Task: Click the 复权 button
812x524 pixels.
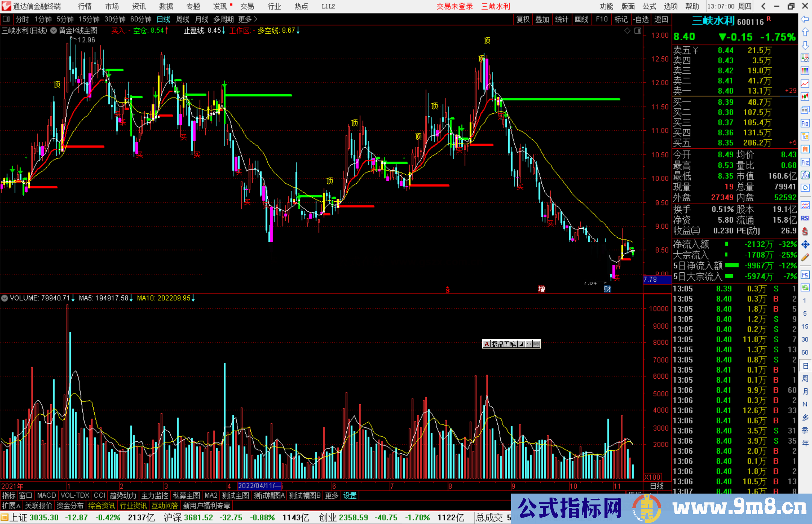Action: coord(523,19)
